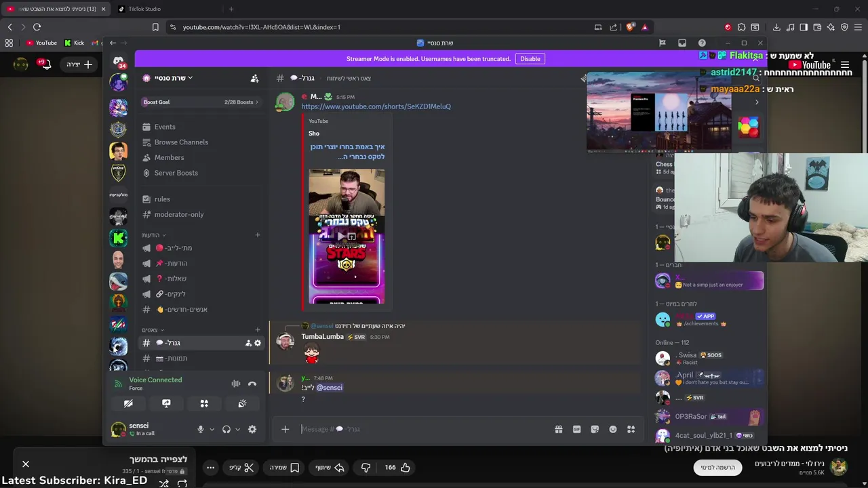Open apps launcher in message bar

click(631, 429)
